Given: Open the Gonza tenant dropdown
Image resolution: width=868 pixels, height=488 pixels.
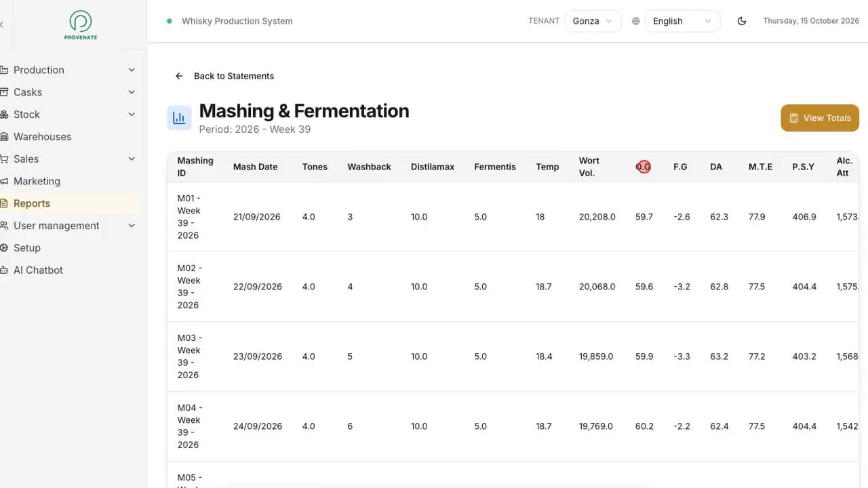Looking at the screenshot, I should click(593, 21).
